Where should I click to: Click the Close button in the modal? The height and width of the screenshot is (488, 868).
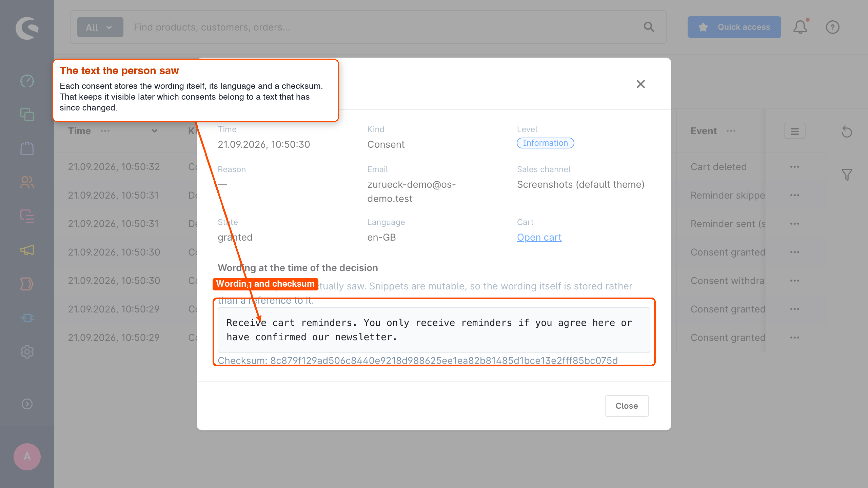(x=627, y=406)
